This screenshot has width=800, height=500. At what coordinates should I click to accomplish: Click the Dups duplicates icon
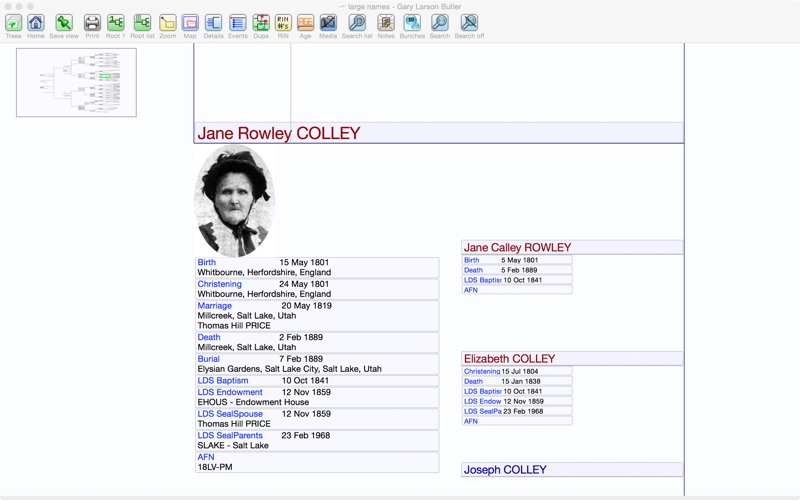coord(261,23)
